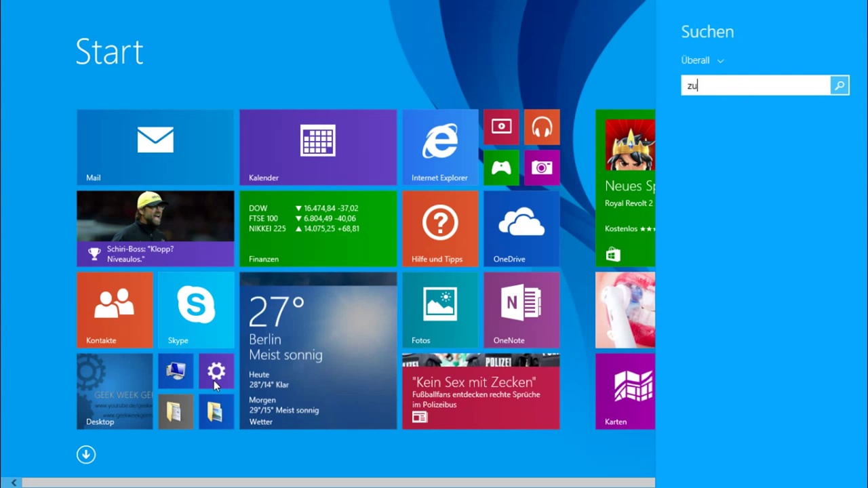
Task: Open the Music tile with headphones icon
Action: click(542, 127)
